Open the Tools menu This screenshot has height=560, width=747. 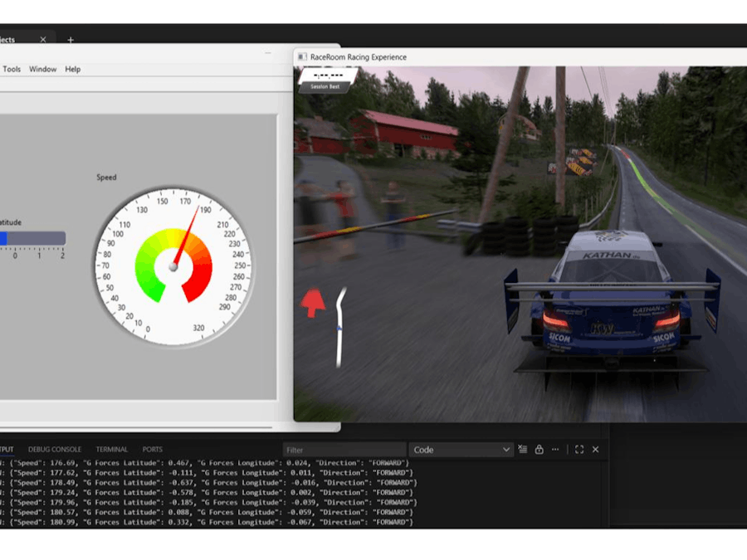tap(11, 69)
